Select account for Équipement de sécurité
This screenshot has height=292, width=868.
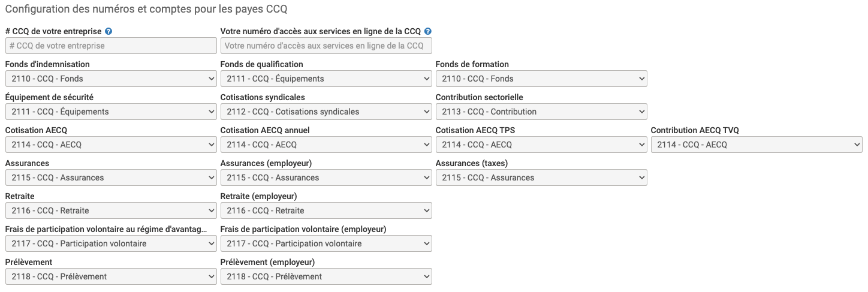111,112
